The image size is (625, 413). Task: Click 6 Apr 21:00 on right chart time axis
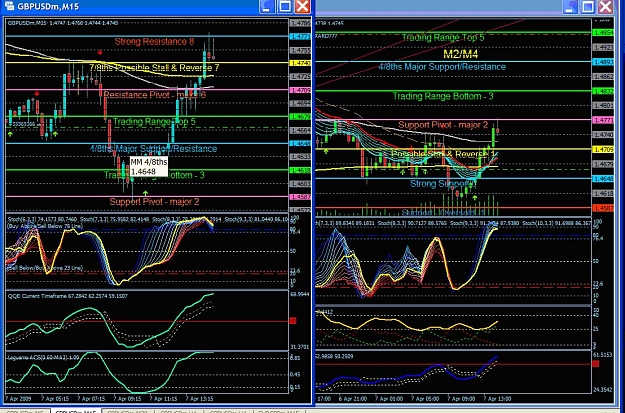(x=352, y=399)
